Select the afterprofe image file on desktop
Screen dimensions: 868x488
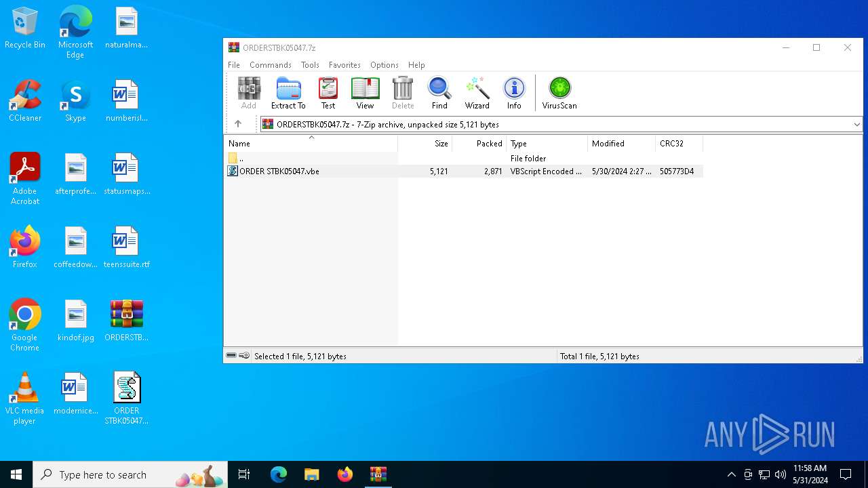(75, 174)
